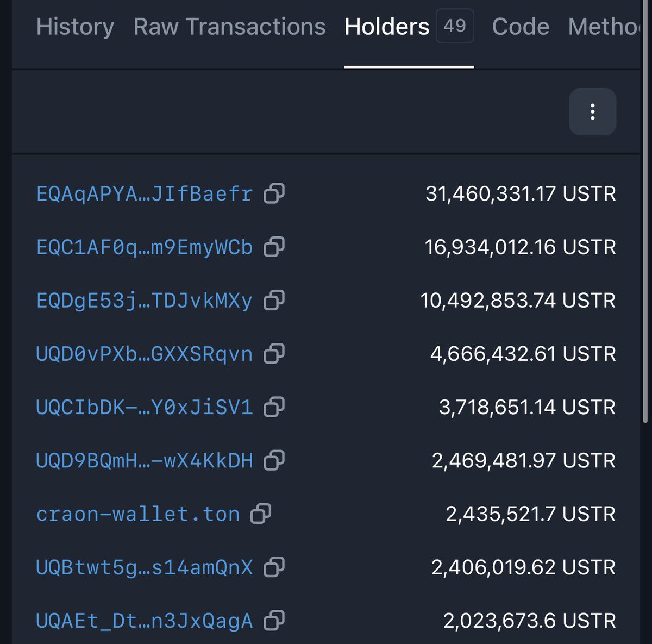
Task: Copy address UQBtwt5g…s14amQnX
Action: (x=274, y=567)
